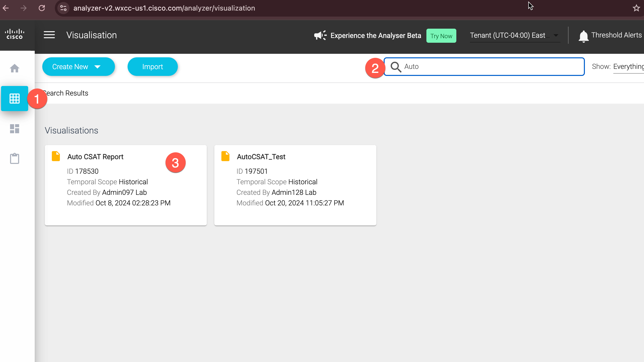Reload the browser page
Image resolution: width=644 pixels, height=362 pixels.
pos(42,8)
